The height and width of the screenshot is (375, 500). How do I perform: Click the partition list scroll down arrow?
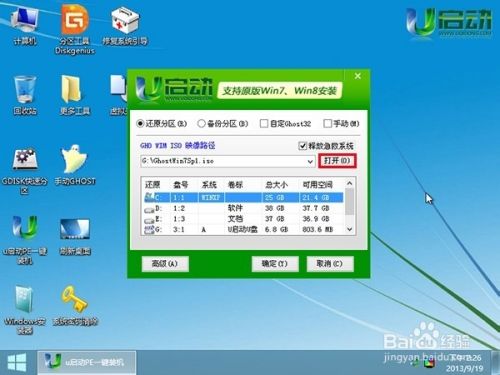click(349, 229)
